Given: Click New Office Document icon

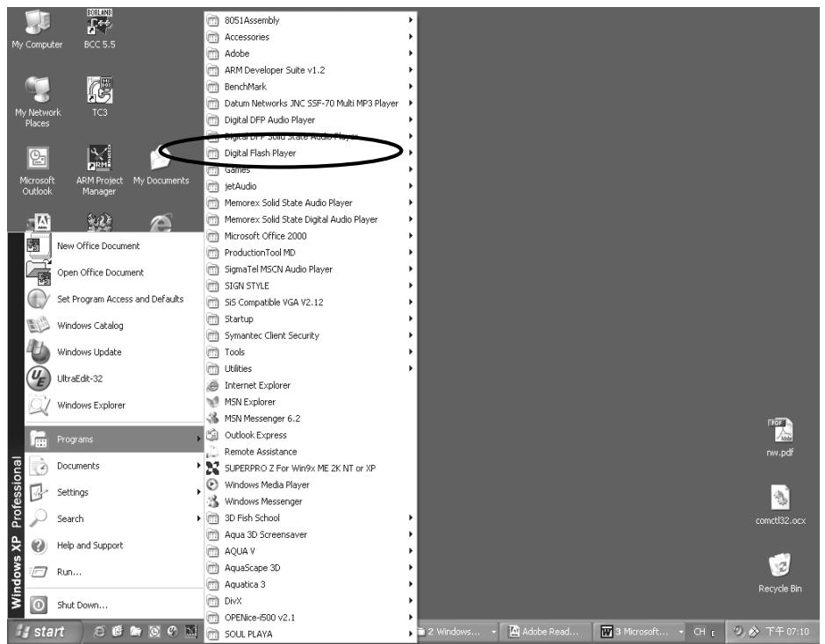Looking at the screenshot, I should pos(39,246).
